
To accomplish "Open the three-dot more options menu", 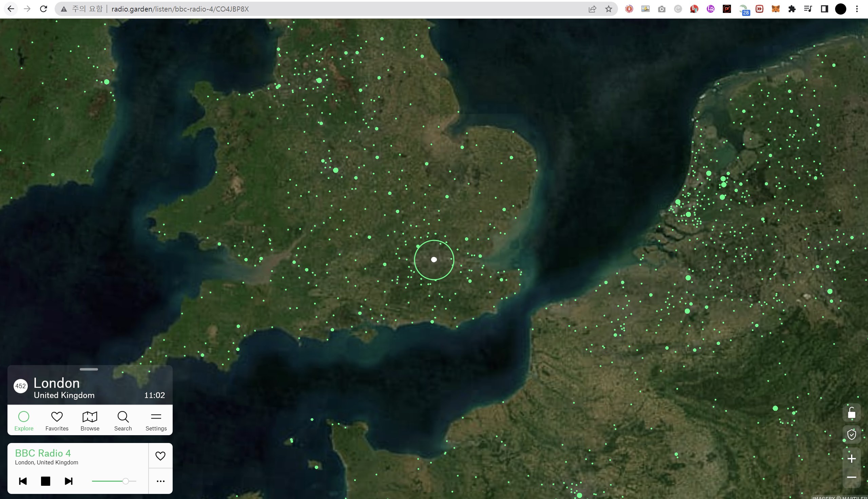I will pyautogui.click(x=160, y=481).
